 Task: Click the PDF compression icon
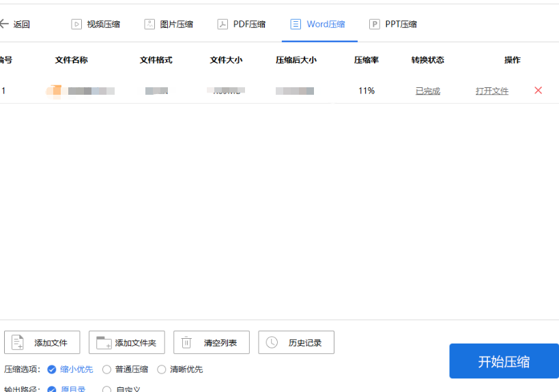[223, 25]
